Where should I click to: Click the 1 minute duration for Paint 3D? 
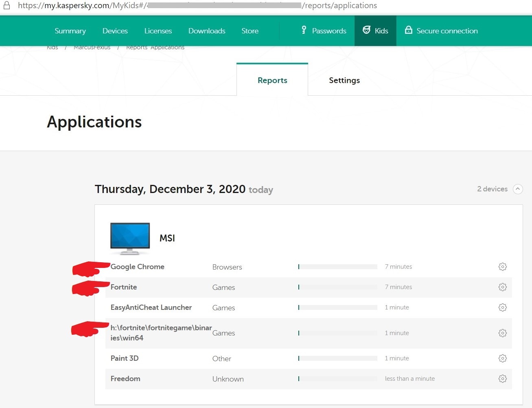397,358
